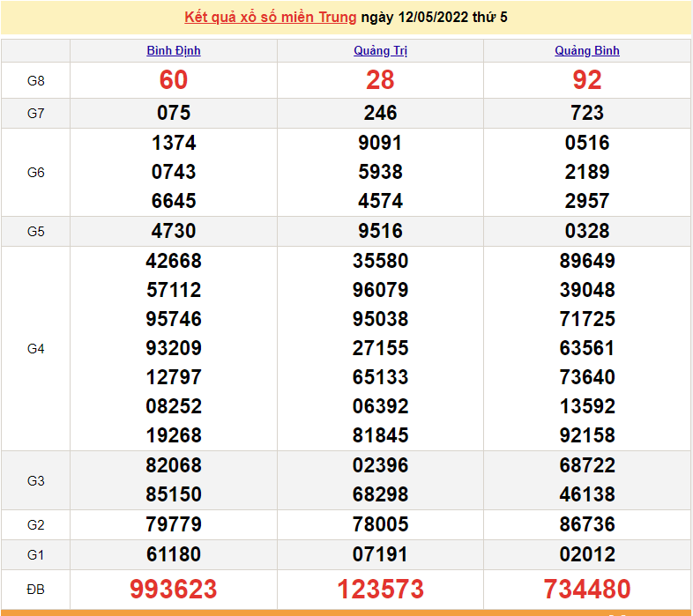Select the G7 number 246

(380, 113)
